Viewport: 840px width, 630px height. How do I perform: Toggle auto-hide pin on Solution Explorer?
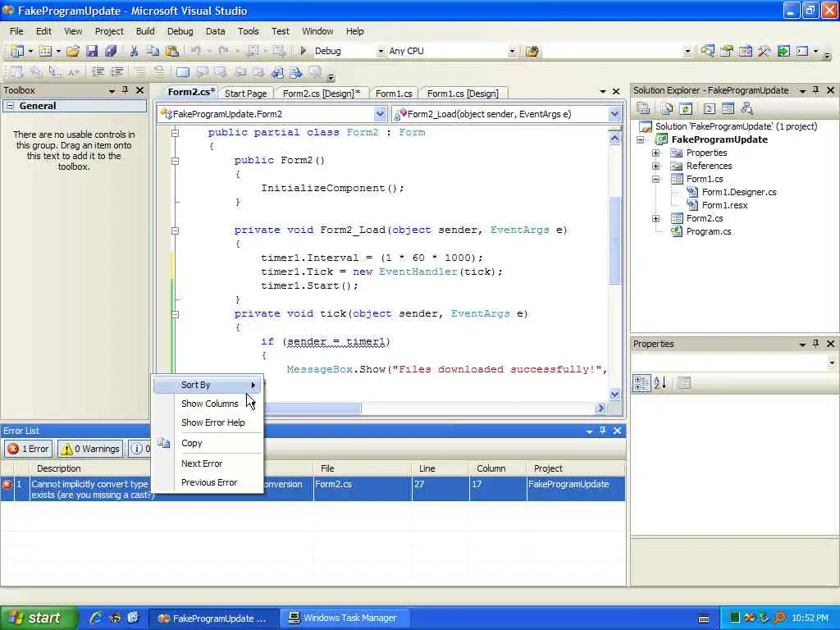point(815,90)
